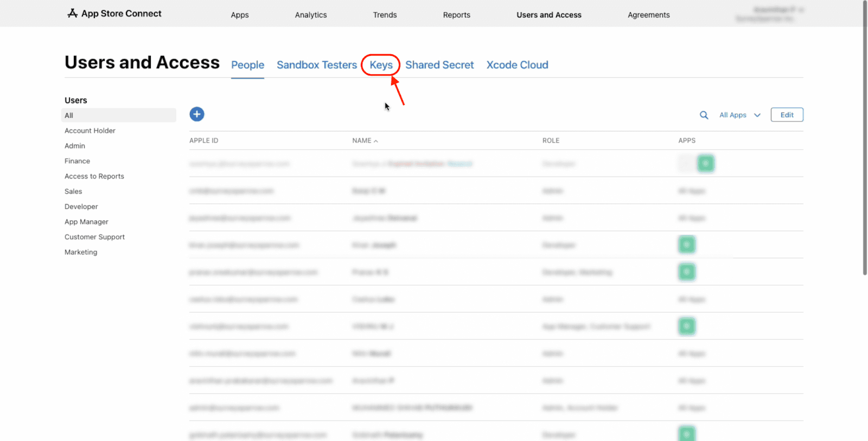Open Agreements in the top navigation
The width and height of the screenshot is (868, 441).
648,15
